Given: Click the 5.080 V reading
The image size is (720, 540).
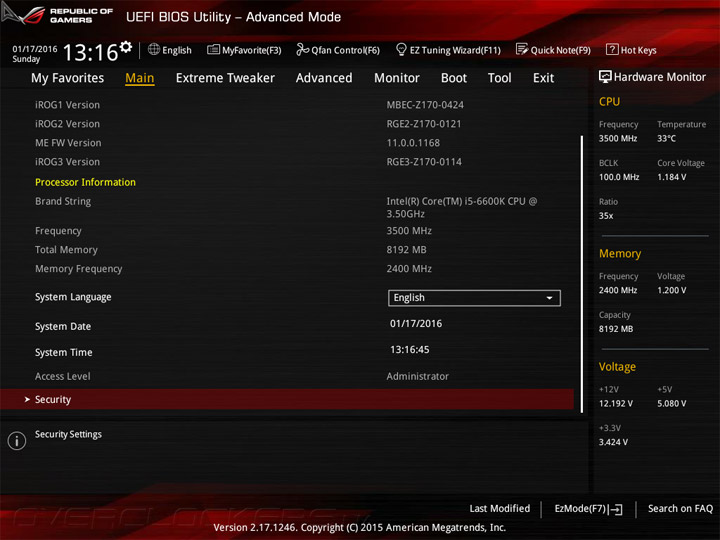Looking at the screenshot, I should 671,404.
